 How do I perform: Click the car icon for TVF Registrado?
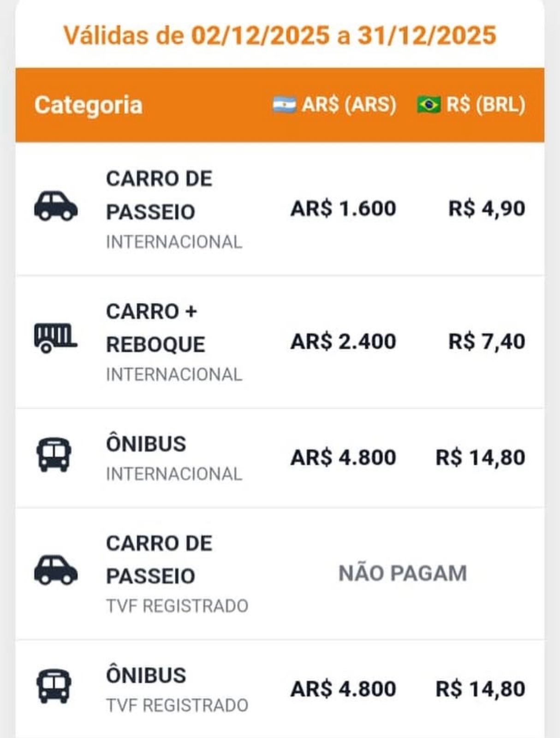(x=55, y=570)
